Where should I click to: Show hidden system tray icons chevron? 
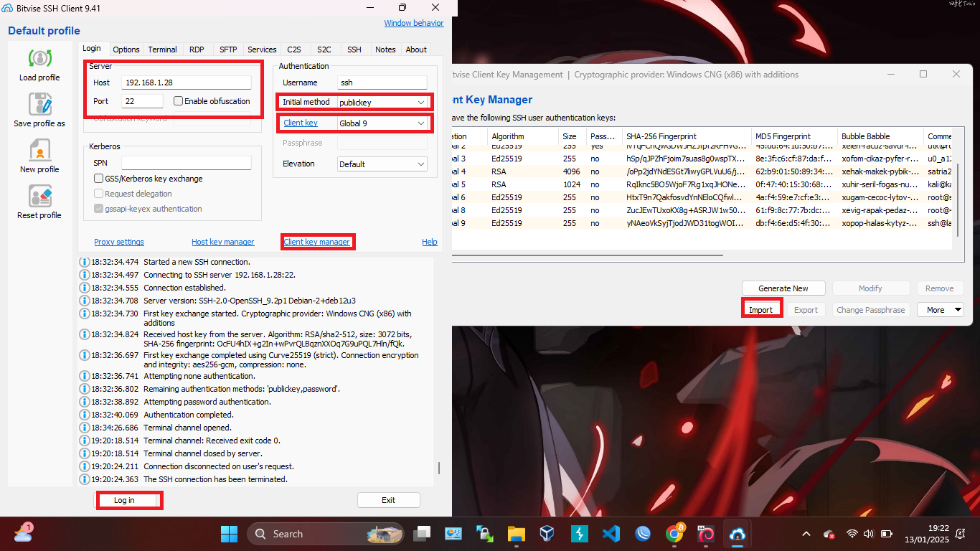click(x=806, y=534)
